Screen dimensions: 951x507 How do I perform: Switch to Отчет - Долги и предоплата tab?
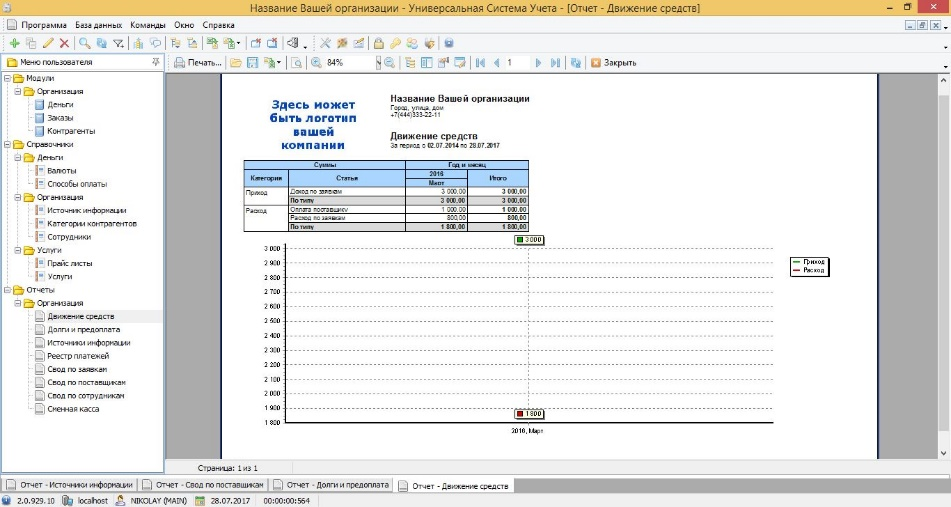click(331, 485)
